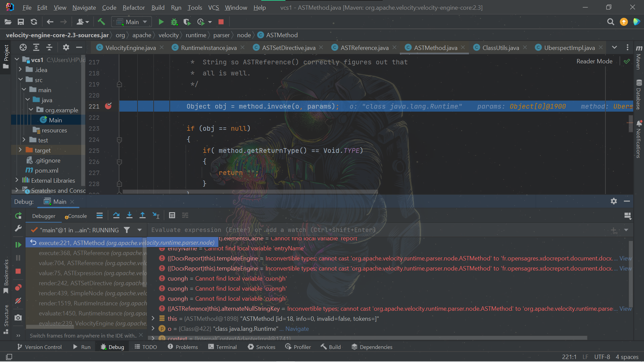Click Run to Cursor debugger icon
Image resolution: width=644 pixels, height=362 pixels.
[156, 216]
